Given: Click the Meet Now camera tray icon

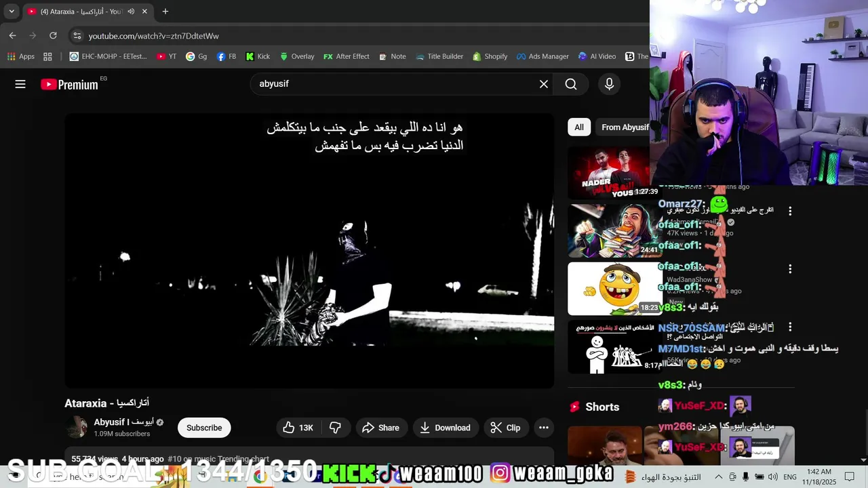Looking at the screenshot, I should tap(732, 476).
